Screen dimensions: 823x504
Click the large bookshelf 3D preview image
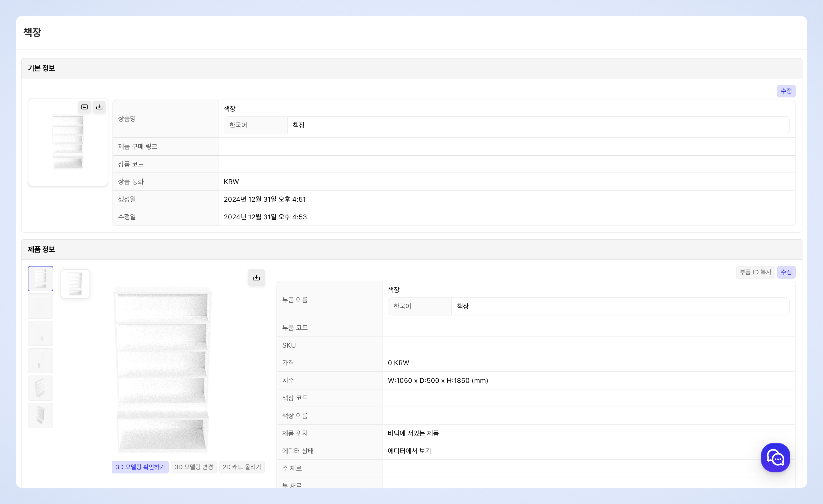[x=163, y=369]
